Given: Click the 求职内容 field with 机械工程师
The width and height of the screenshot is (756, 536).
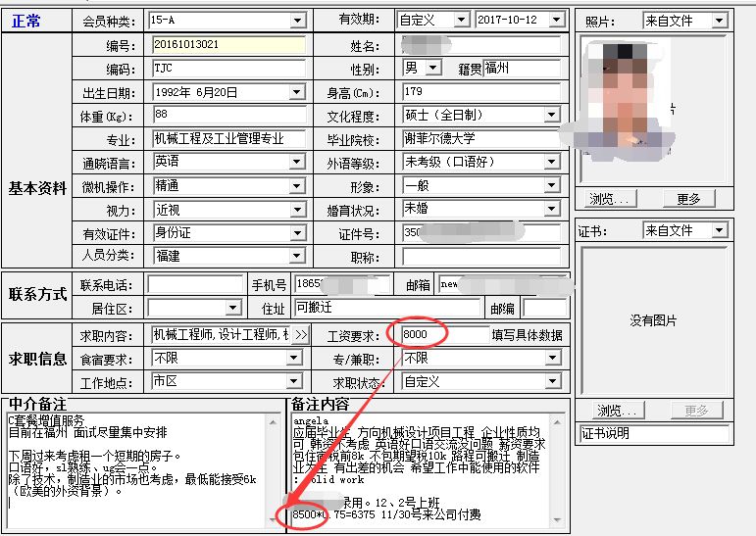Looking at the screenshot, I should 221,334.
